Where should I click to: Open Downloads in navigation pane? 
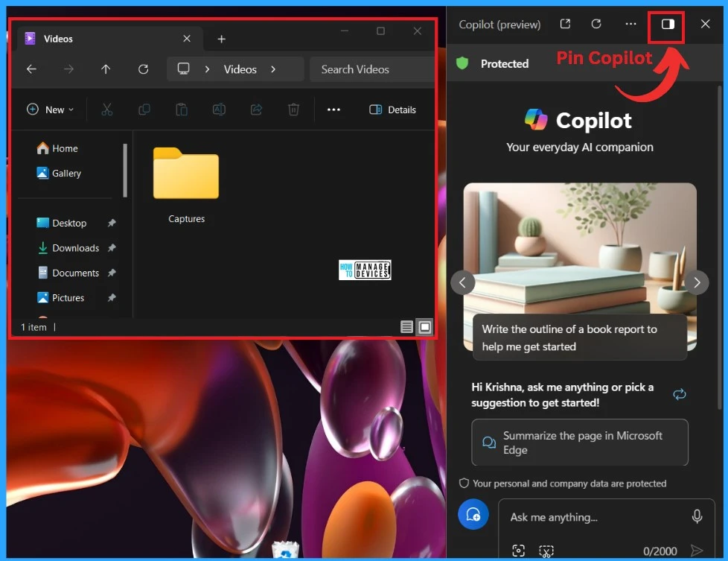pos(68,248)
